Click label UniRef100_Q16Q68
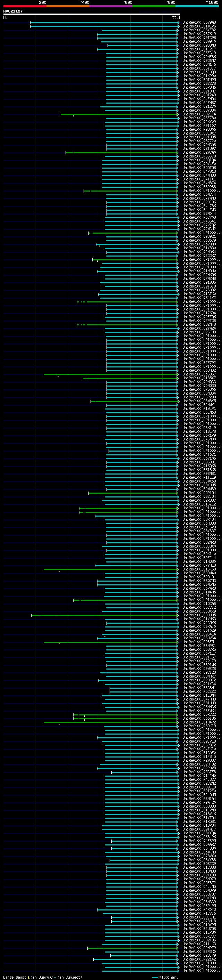Image resolution: width=222 pixels, height=980 pixels. [199, 466]
